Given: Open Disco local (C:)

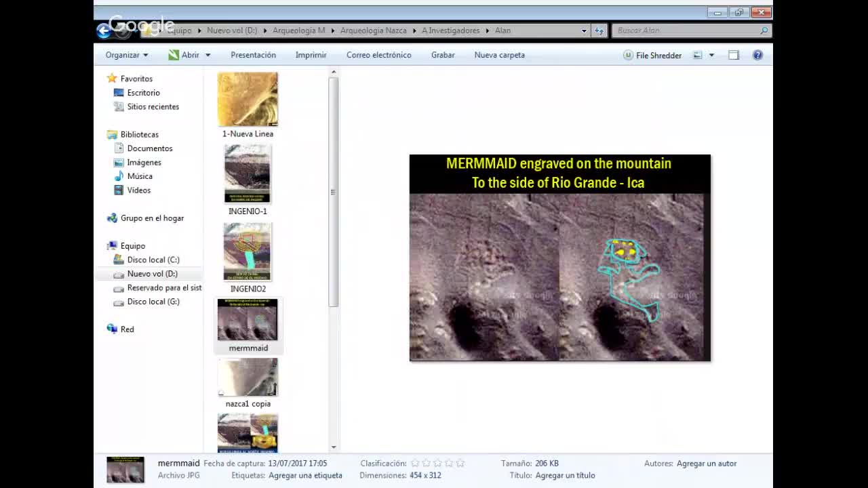Looking at the screenshot, I should pos(153,260).
